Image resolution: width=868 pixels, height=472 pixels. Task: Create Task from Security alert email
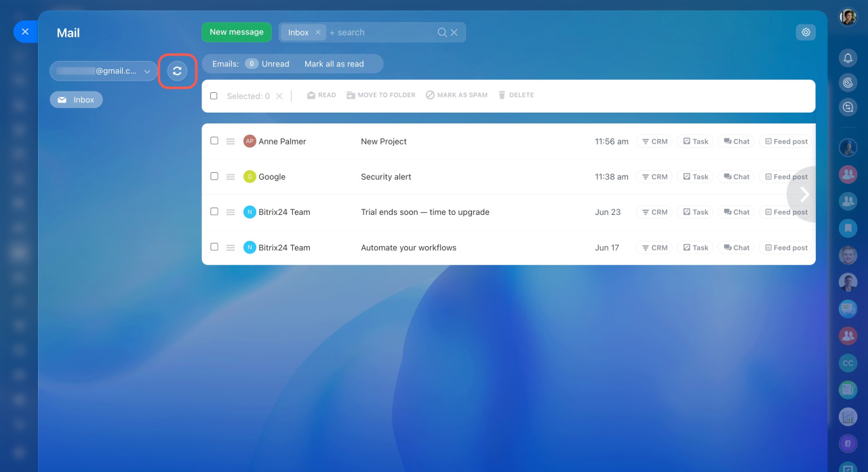click(x=695, y=177)
